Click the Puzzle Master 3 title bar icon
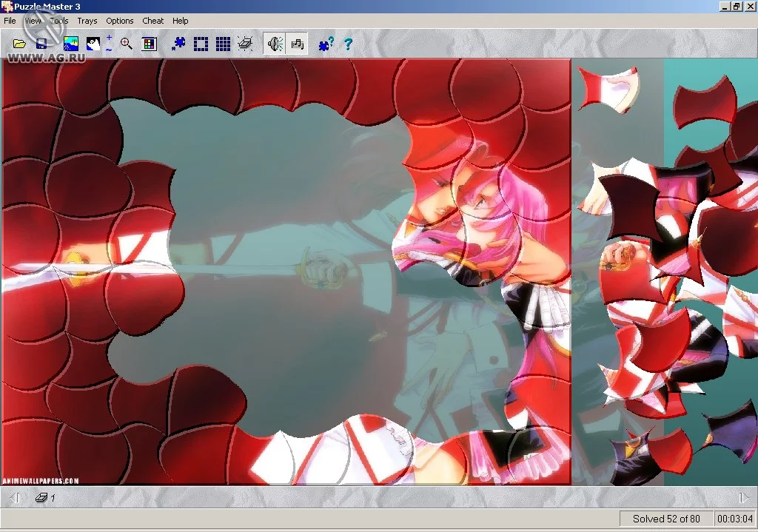The height and width of the screenshot is (532, 758). (x=7, y=6)
